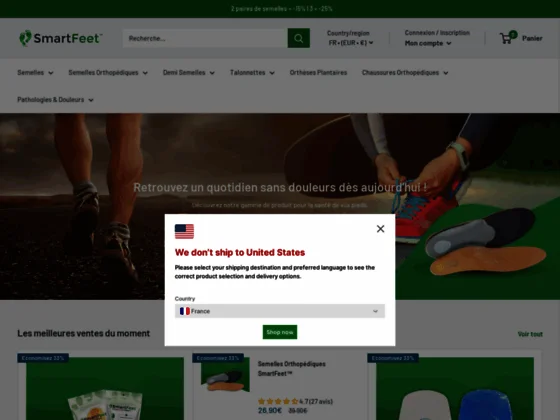560x420 pixels.
Task: Expand the Talonnettes menu
Action: tap(252, 72)
